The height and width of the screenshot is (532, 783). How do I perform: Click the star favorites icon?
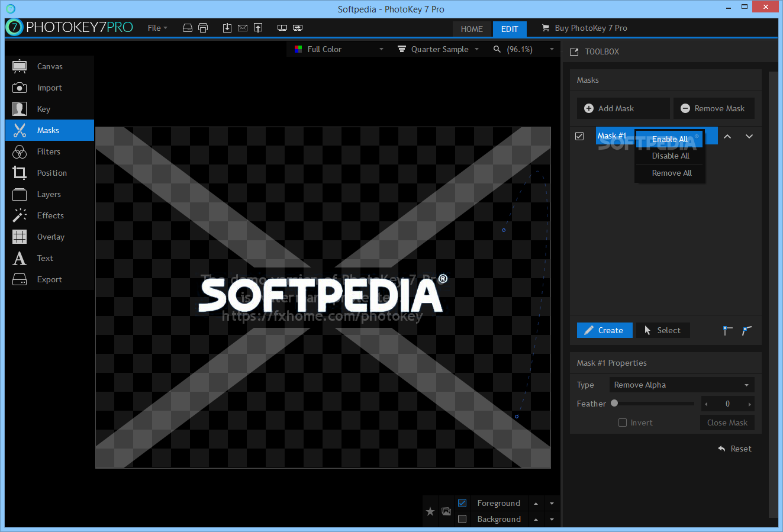point(430,511)
